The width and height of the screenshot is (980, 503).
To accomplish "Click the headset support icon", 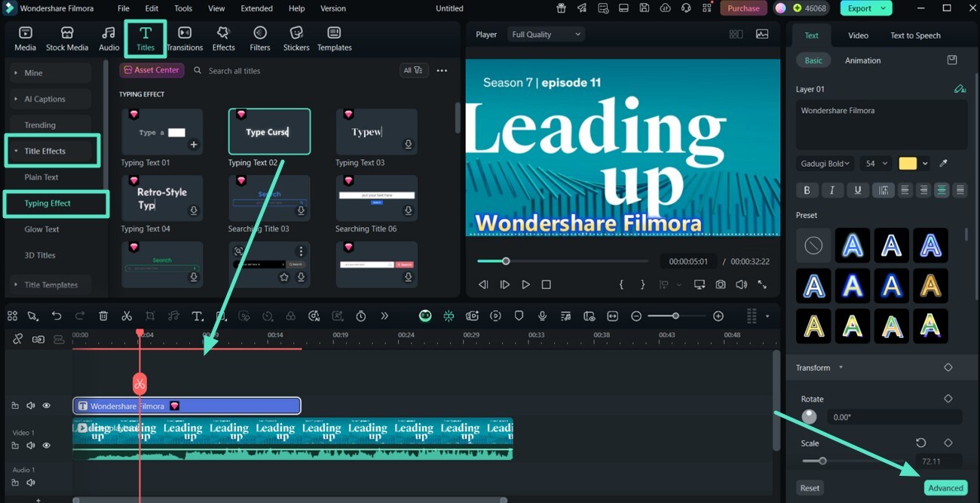I will click(686, 8).
